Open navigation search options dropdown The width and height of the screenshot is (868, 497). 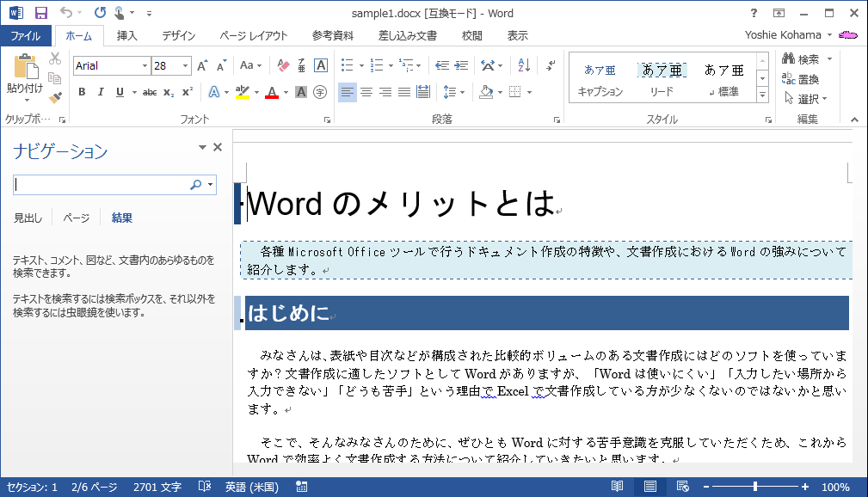pos(211,185)
